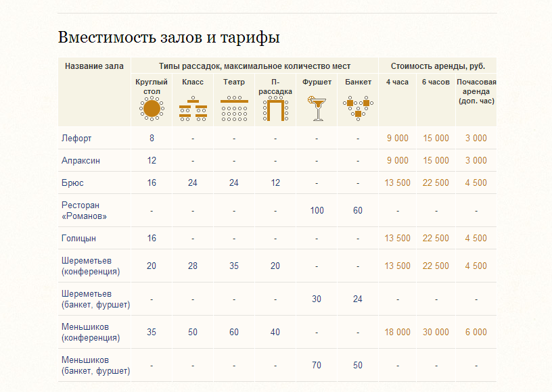Select Меньшиков (конференция) row name
Viewport: 552px width, 392px height.
coord(91,333)
